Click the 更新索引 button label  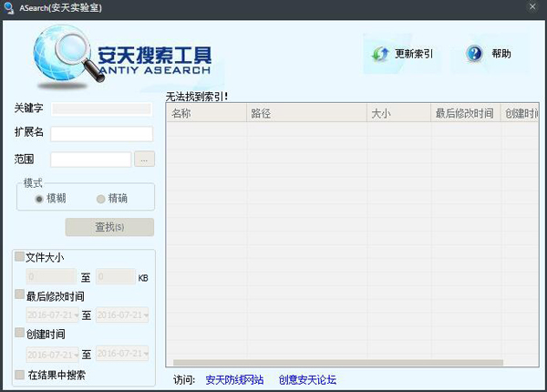(414, 54)
